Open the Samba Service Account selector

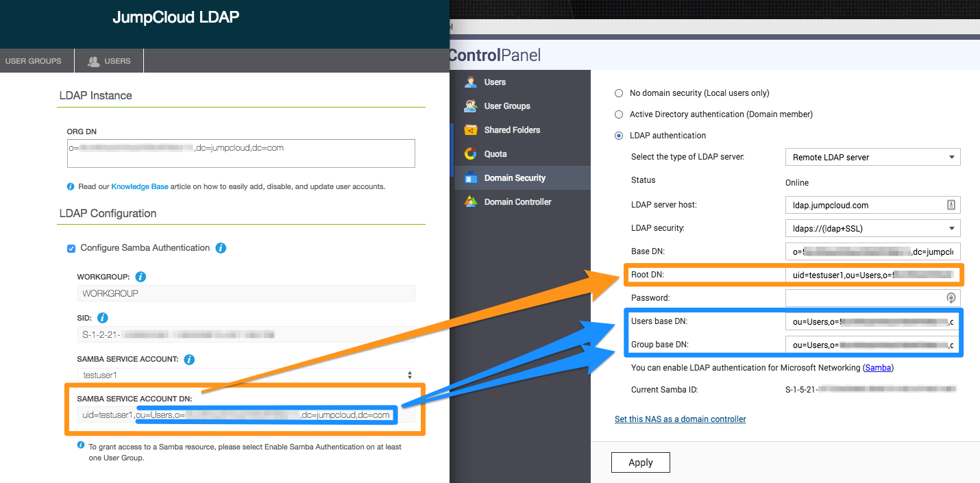(x=246, y=375)
